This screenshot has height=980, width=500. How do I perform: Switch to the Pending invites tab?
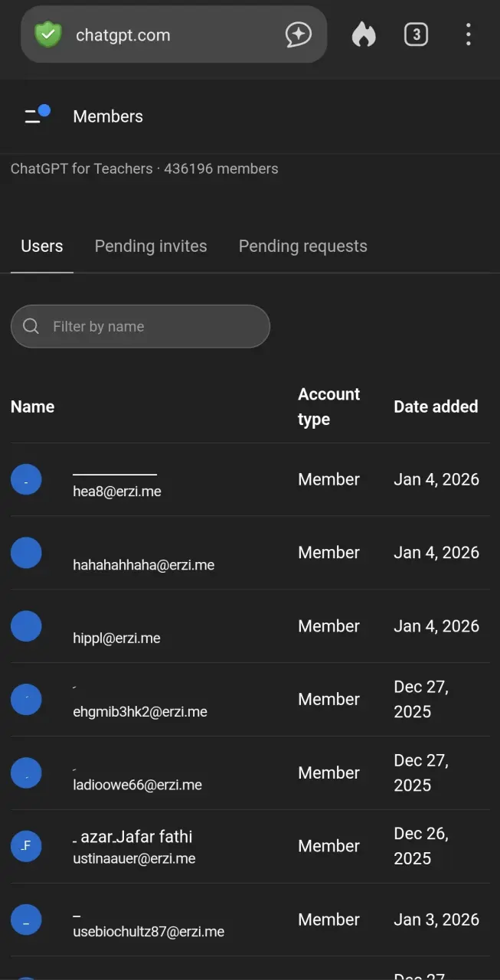pos(151,246)
